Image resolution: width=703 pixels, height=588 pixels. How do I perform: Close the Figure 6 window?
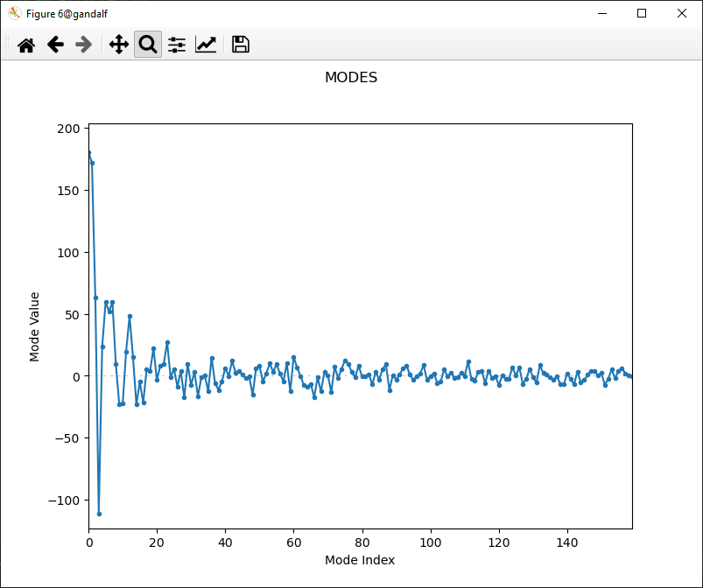[x=682, y=13]
